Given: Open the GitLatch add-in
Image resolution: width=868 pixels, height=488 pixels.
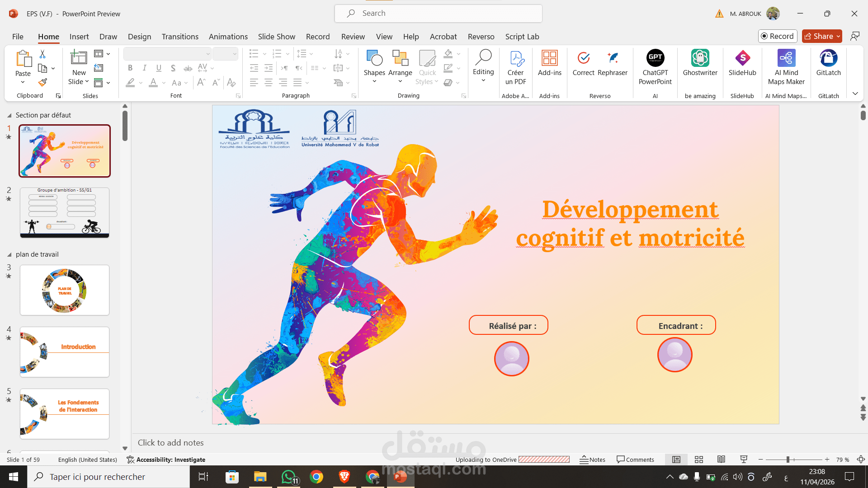Looking at the screenshot, I should click(x=828, y=58).
